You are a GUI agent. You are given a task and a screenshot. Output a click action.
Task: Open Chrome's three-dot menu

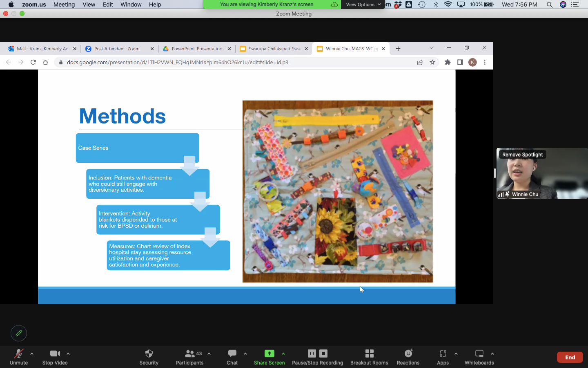[x=485, y=62]
